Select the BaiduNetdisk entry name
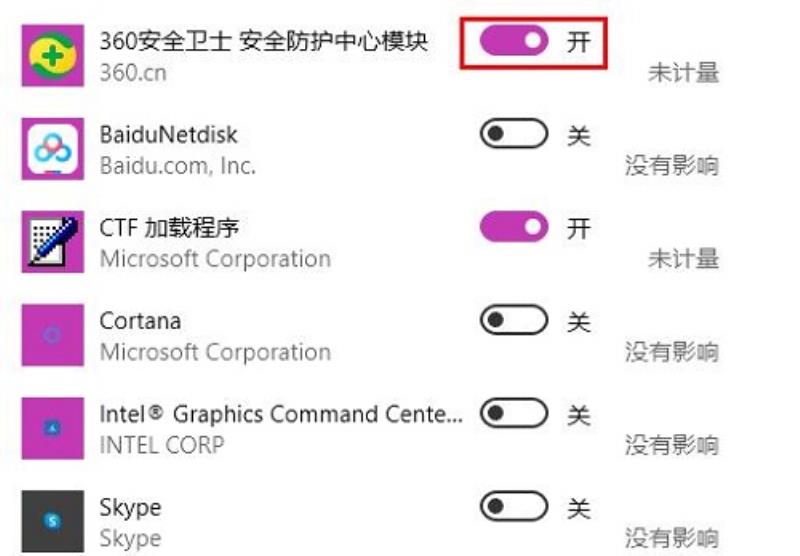The height and width of the screenshot is (556, 800). pos(168,135)
